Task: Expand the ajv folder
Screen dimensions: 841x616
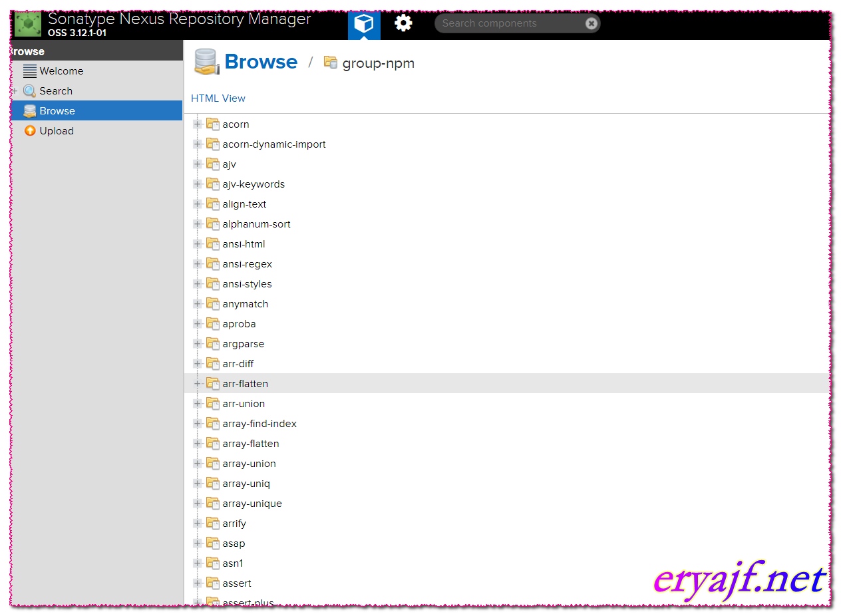Action: pos(198,164)
